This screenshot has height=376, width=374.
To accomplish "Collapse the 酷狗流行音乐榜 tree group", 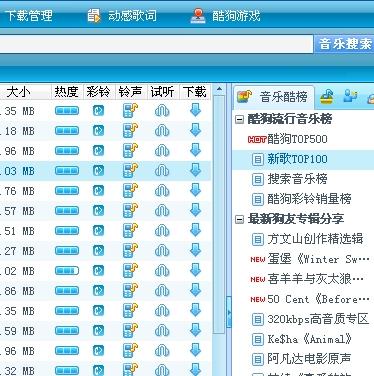I will (x=240, y=119).
